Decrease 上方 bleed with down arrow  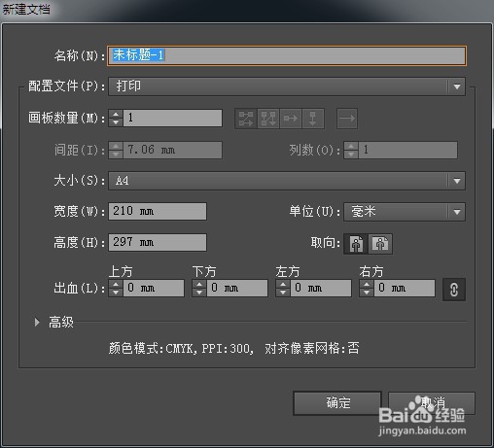(116, 293)
